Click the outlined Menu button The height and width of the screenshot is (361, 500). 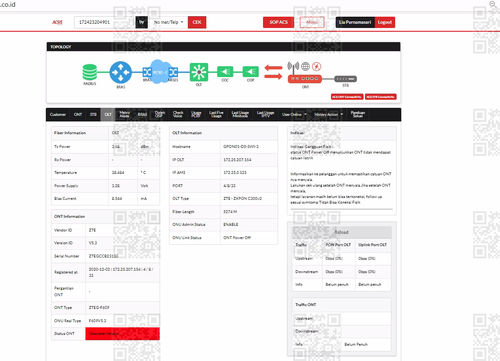tap(312, 22)
